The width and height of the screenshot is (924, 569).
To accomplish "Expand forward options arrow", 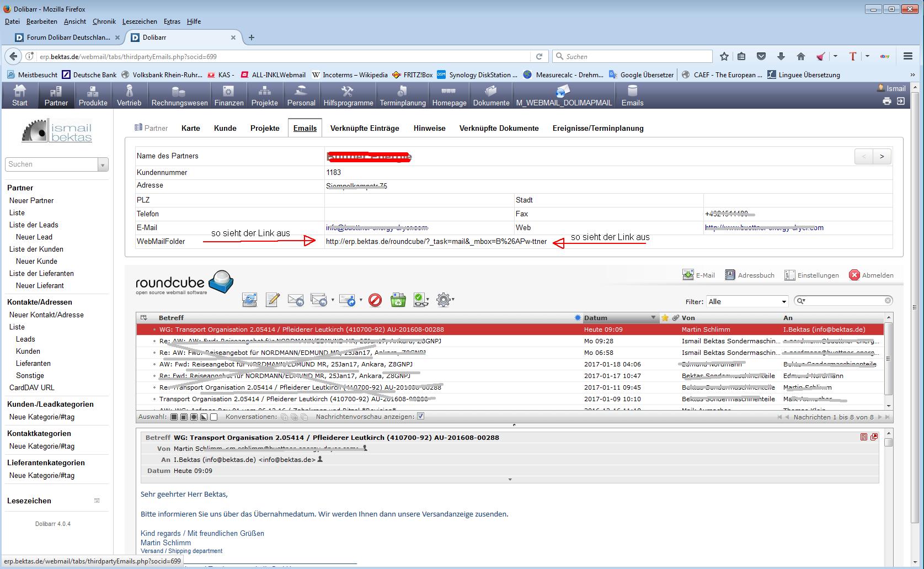I will click(x=361, y=300).
